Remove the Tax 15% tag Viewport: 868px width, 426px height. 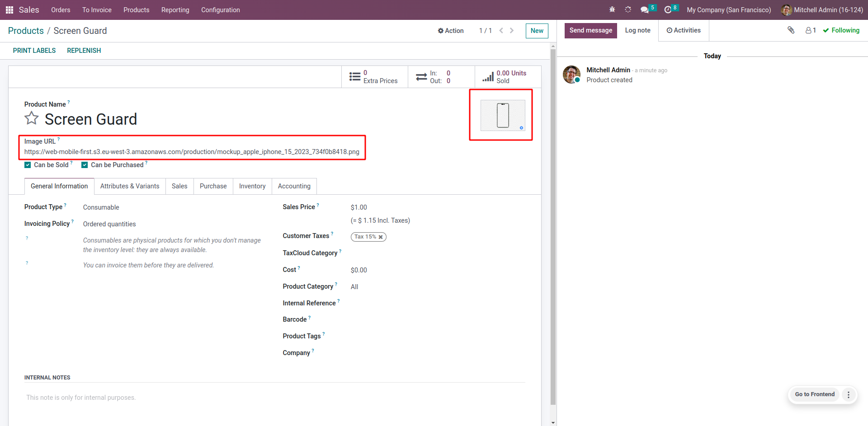(381, 237)
